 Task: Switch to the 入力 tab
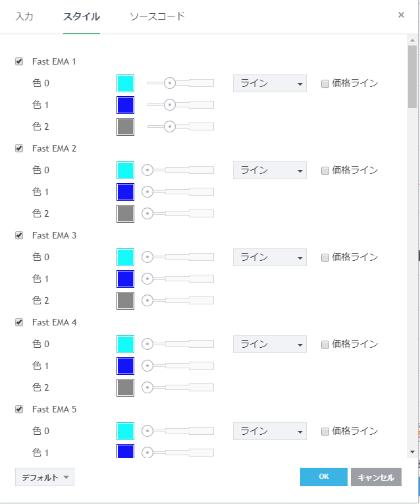point(24,16)
